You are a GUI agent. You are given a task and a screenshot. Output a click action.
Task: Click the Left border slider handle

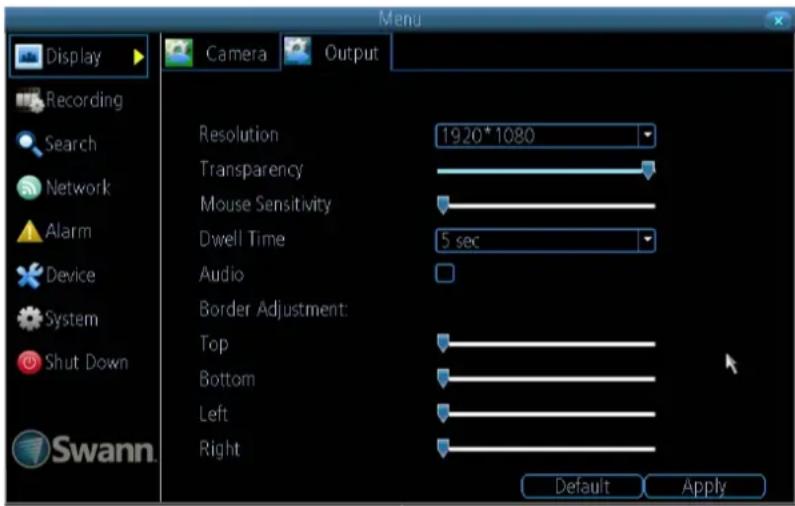[443, 413]
